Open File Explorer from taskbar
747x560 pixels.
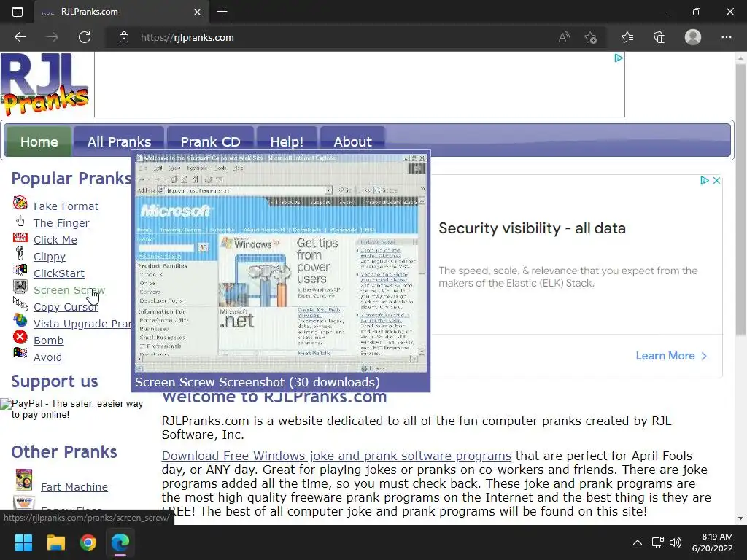pos(55,542)
